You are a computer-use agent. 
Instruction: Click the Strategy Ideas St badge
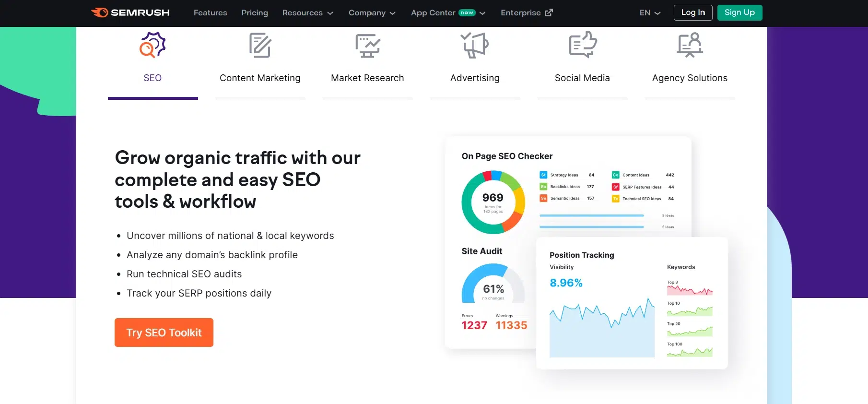tap(543, 175)
